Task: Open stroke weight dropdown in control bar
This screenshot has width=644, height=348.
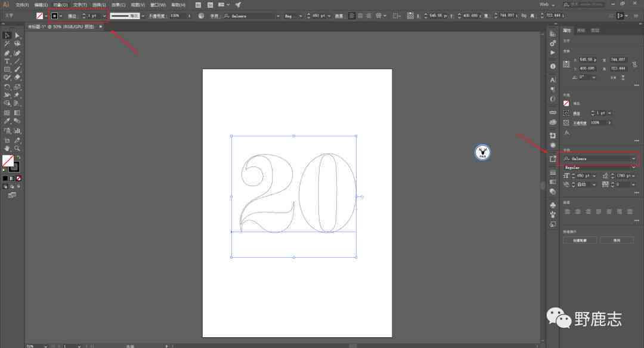Action: click(104, 16)
